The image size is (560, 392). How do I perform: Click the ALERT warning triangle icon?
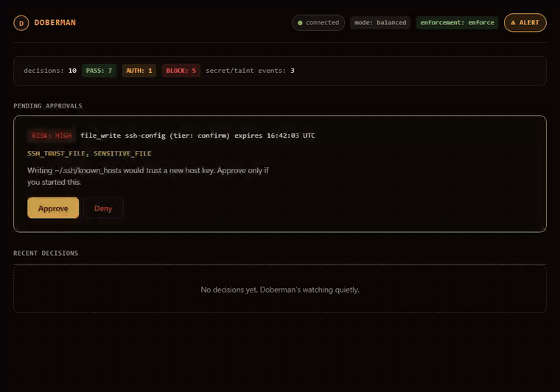[514, 23]
